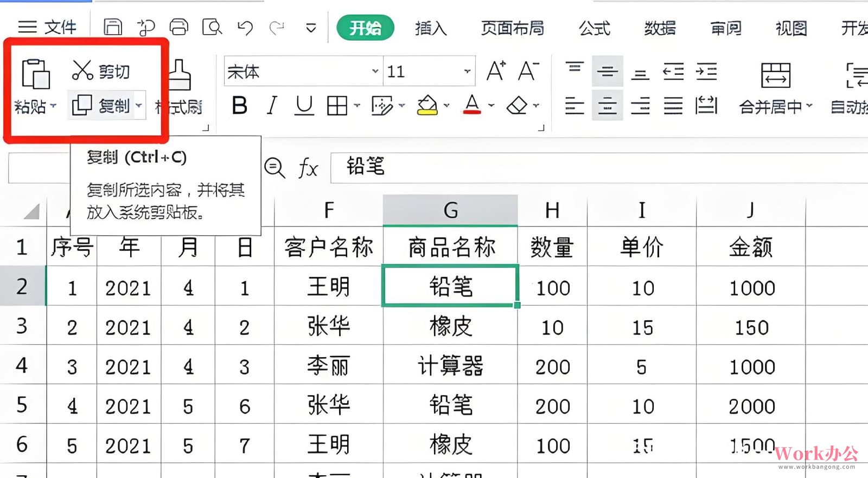The image size is (868, 478).
Task: Expand the draw border dropdown arrow
Action: click(401, 106)
